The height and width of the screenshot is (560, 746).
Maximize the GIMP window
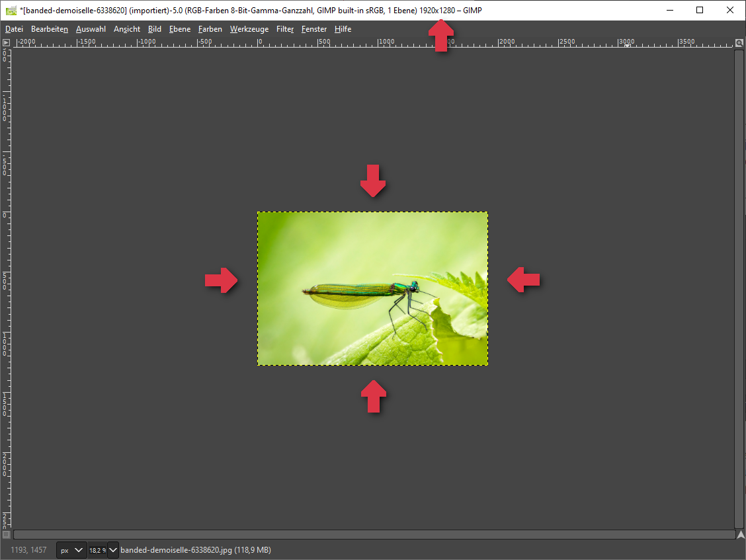tap(700, 10)
